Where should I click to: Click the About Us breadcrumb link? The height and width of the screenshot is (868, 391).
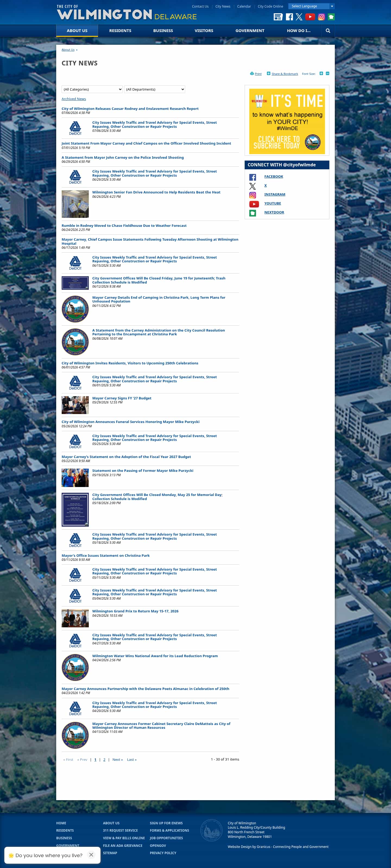click(x=68, y=50)
